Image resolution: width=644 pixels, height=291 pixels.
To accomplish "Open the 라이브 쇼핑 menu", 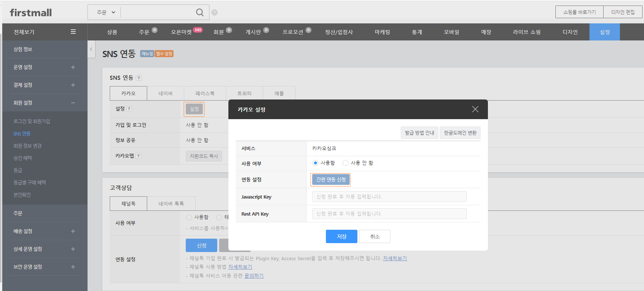I will (x=526, y=32).
